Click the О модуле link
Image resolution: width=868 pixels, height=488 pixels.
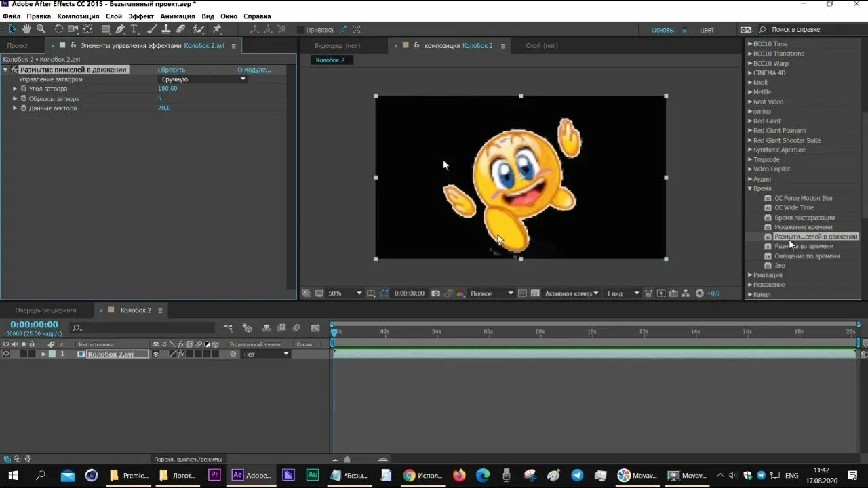click(x=254, y=70)
